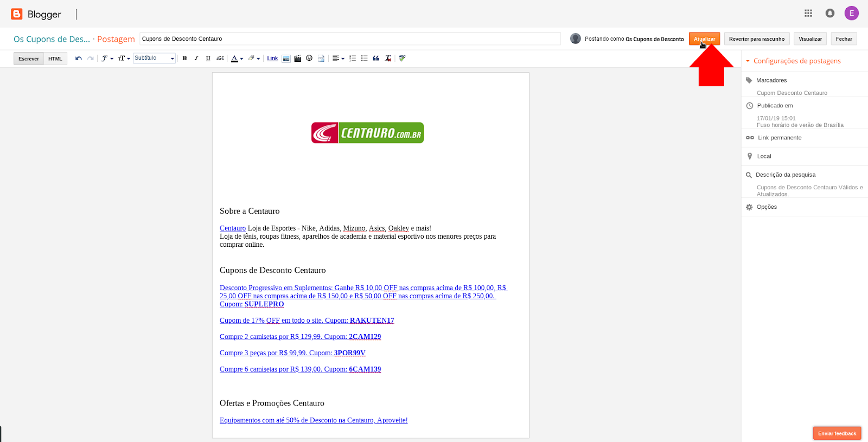Click the Visualizar preview button
The width and height of the screenshot is (868, 442).
tap(810, 39)
